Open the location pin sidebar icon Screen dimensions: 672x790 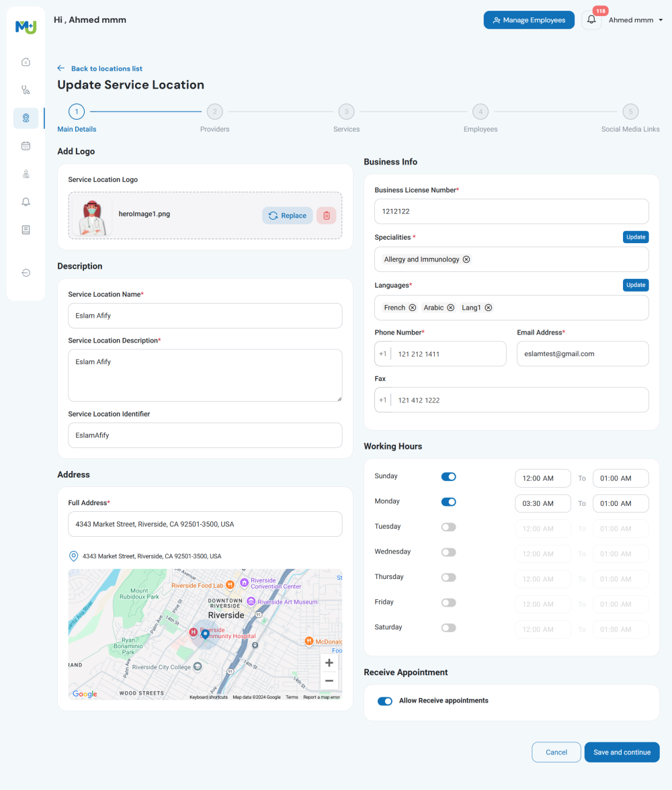(26, 118)
